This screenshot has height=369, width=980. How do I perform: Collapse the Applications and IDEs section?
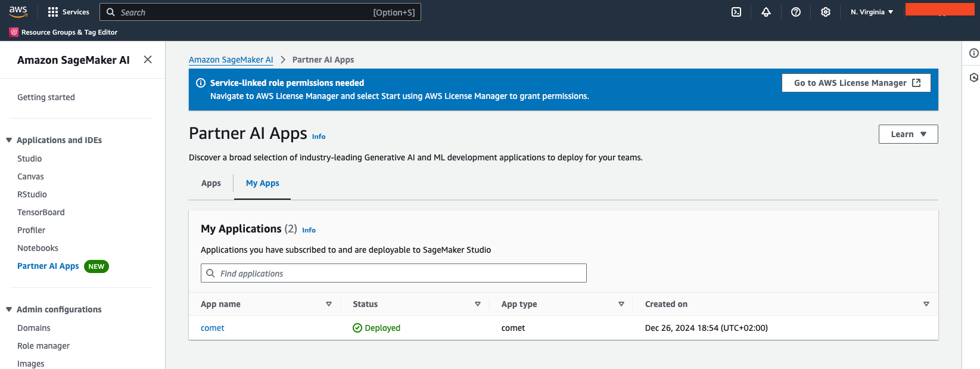(9, 140)
